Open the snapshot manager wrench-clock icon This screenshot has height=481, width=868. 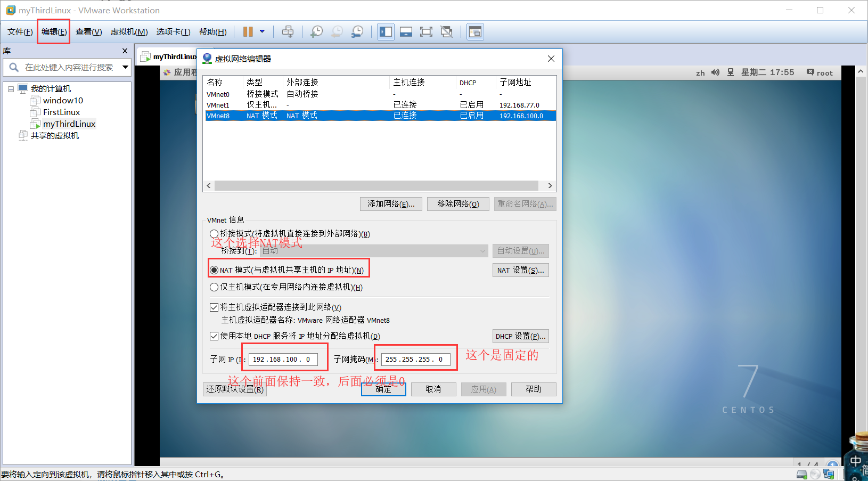[x=357, y=32]
